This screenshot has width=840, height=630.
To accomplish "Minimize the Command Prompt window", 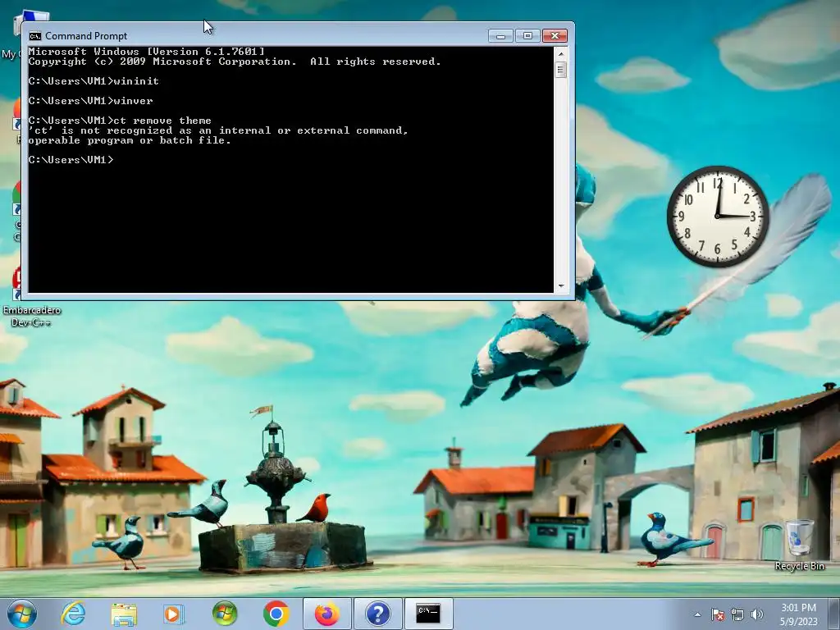I will [x=500, y=36].
